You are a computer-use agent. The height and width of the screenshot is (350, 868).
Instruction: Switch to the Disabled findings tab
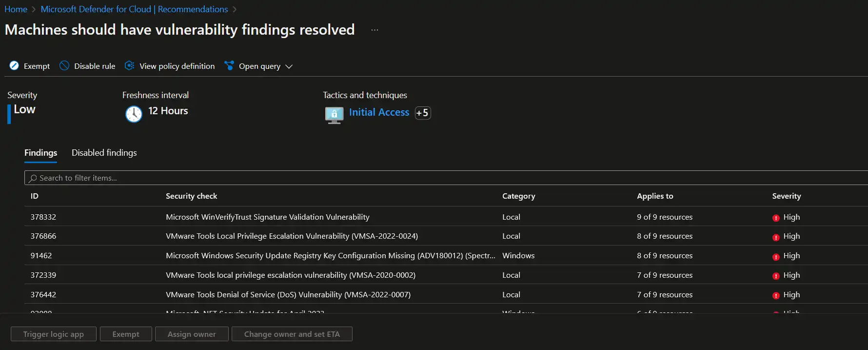coord(104,153)
